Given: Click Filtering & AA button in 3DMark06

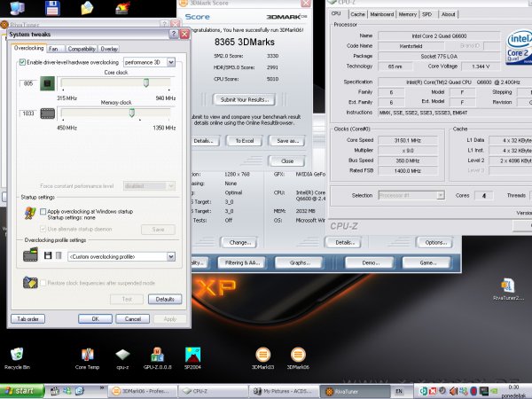Looking at the screenshot, I should pyautogui.click(x=242, y=262).
